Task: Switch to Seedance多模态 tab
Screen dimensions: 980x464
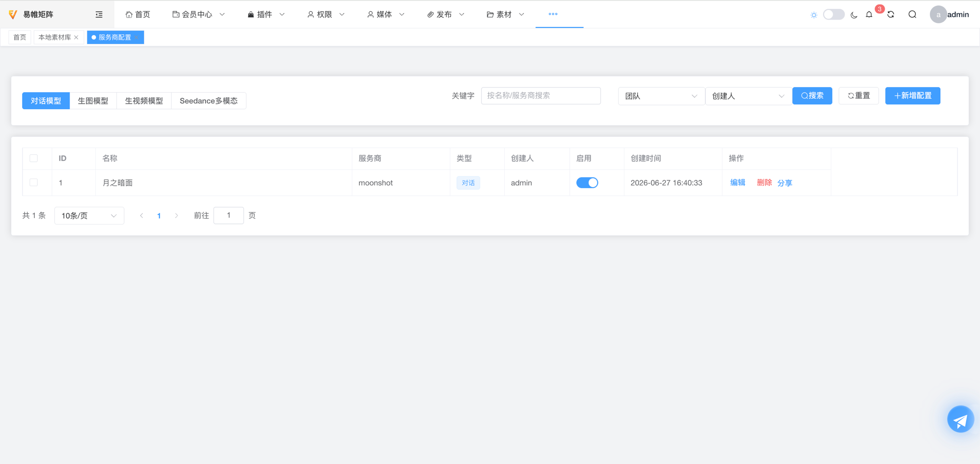Action: [209, 100]
